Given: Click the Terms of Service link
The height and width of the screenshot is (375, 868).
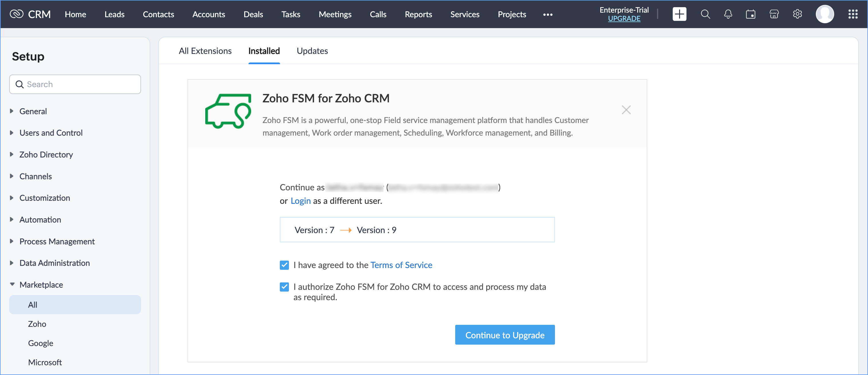Looking at the screenshot, I should 401,265.
